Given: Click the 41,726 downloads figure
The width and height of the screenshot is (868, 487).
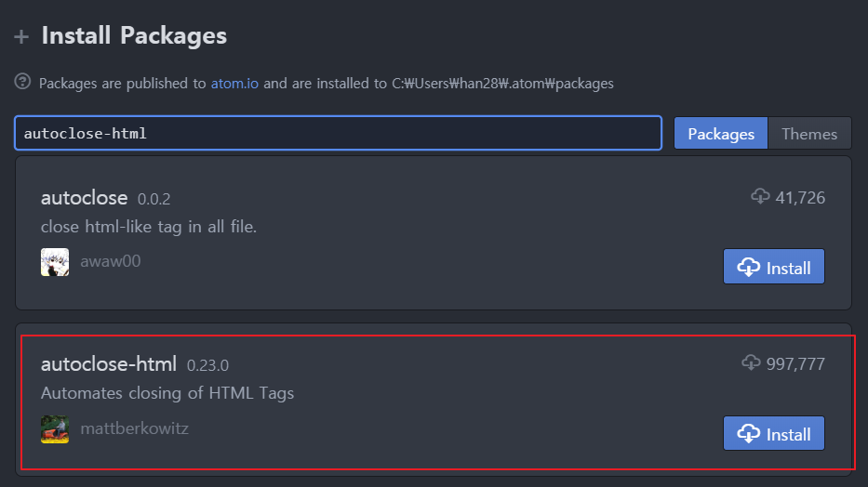Looking at the screenshot, I should [800, 198].
